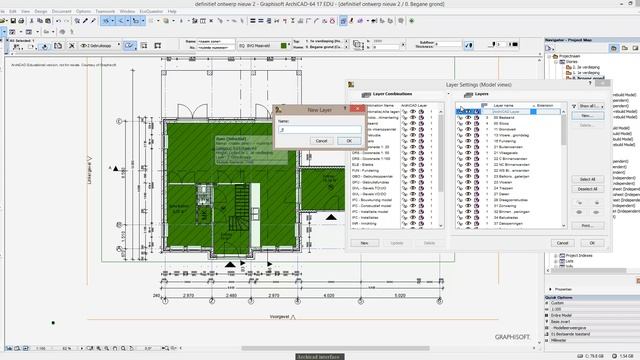Click OK in the New Layer dialog
The image size is (640, 360).
[349, 141]
